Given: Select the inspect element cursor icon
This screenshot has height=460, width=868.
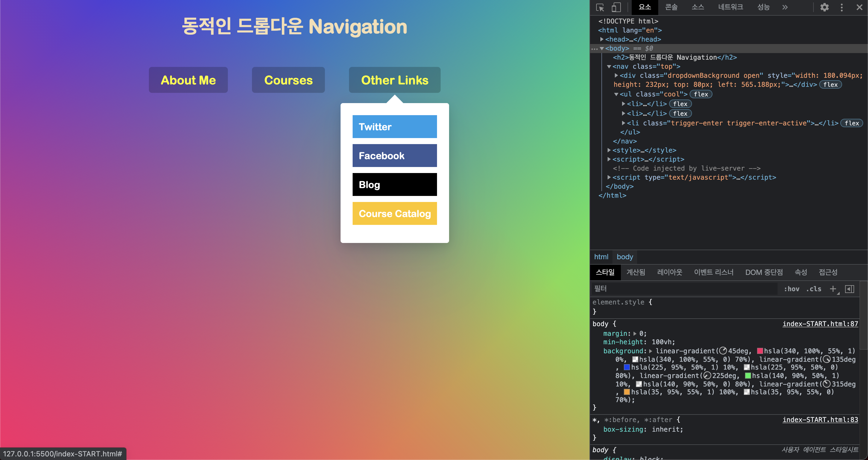Looking at the screenshot, I should pos(600,7).
